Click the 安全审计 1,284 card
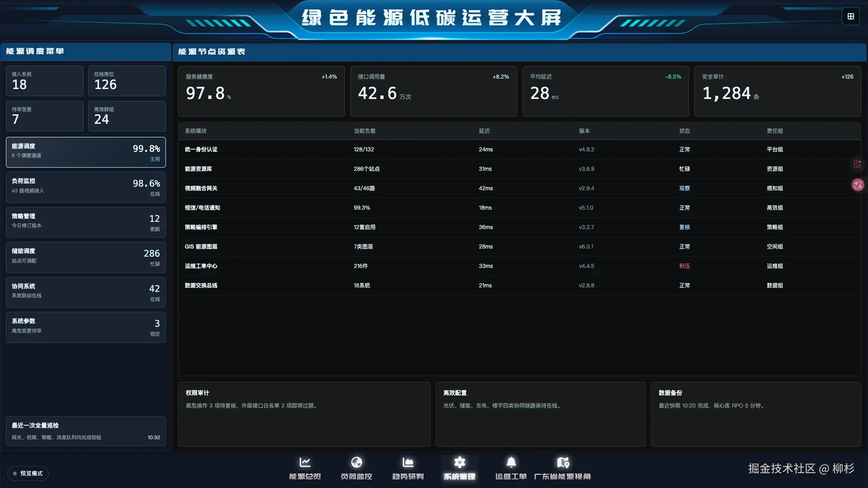868x488 pixels. coord(778,91)
